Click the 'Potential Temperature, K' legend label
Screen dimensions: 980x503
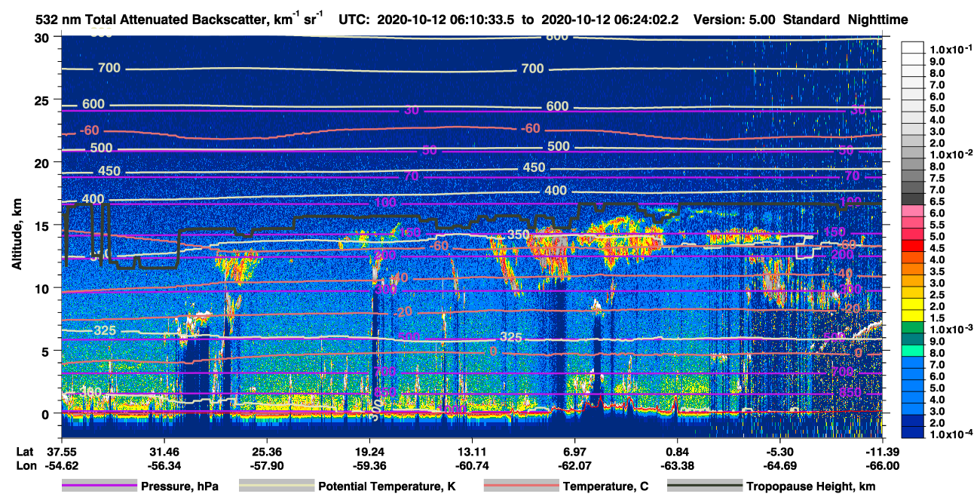[387, 487]
